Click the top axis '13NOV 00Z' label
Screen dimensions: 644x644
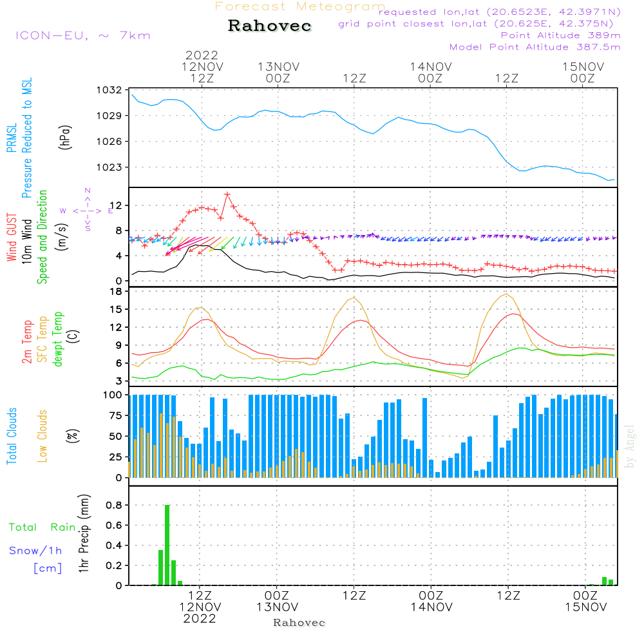(278, 72)
